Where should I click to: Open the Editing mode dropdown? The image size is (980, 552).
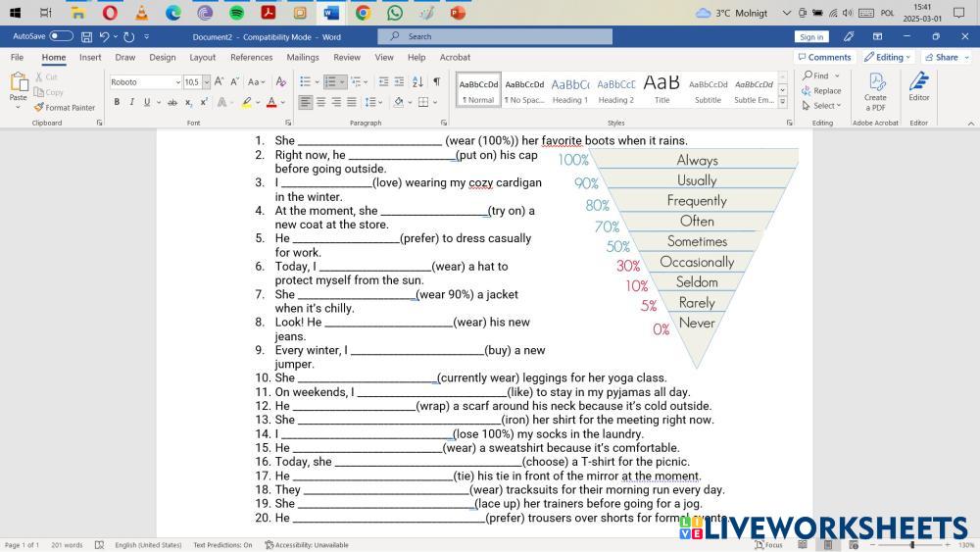(x=888, y=58)
